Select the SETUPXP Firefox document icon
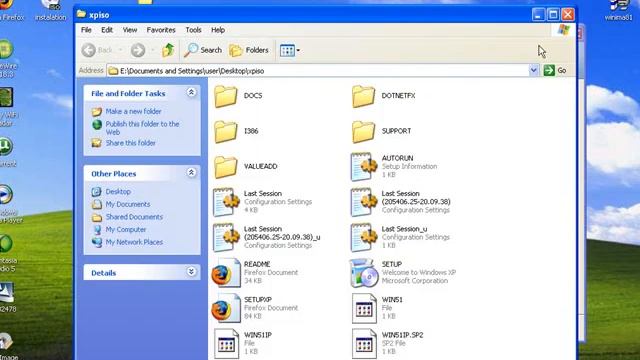The width and height of the screenshot is (640, 360). click(x=226, y=308)
